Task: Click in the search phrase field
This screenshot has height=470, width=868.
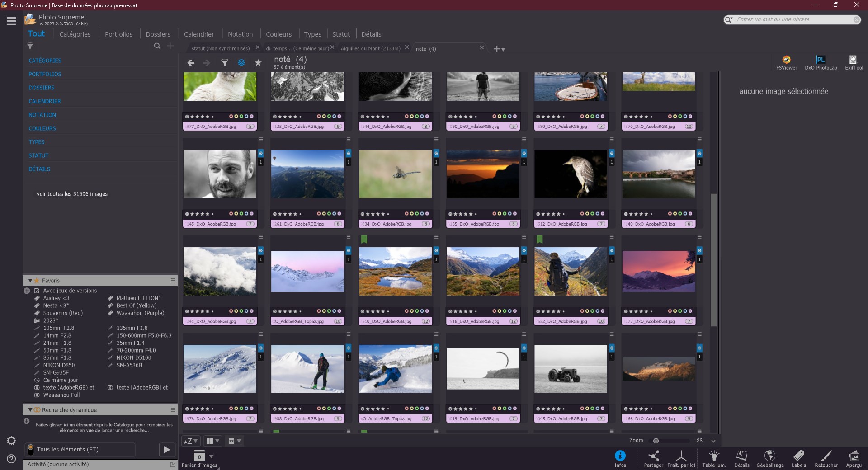Action: 793,19
